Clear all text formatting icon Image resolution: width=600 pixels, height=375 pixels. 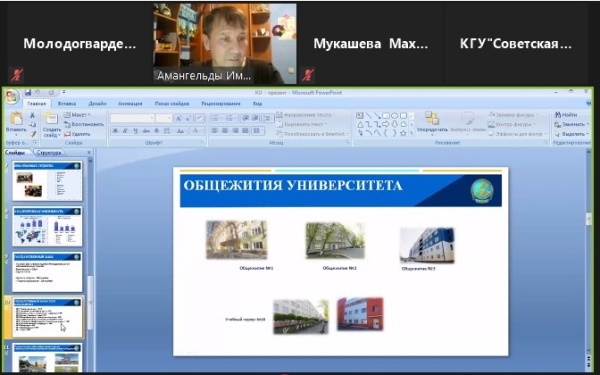tap(200, 118)
